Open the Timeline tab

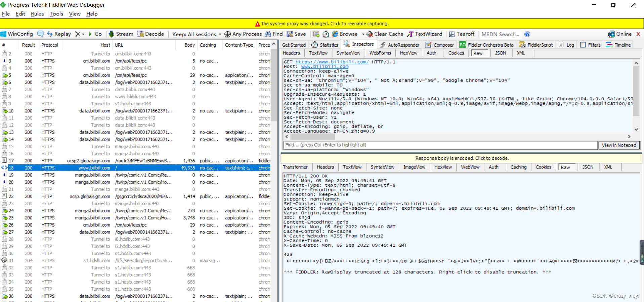[618, 45]
